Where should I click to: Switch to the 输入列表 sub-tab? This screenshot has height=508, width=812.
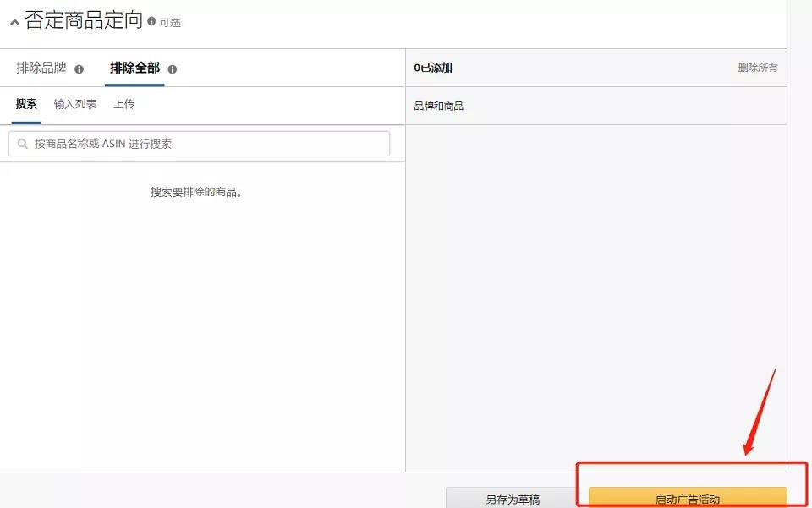(75, 104)
